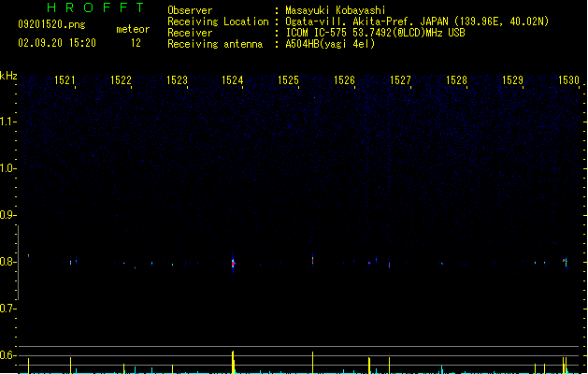Viewport: 588px width, 374px height.
Task: Click the meteor echo between 1525 and 1526
Action: tap(312, 260)
